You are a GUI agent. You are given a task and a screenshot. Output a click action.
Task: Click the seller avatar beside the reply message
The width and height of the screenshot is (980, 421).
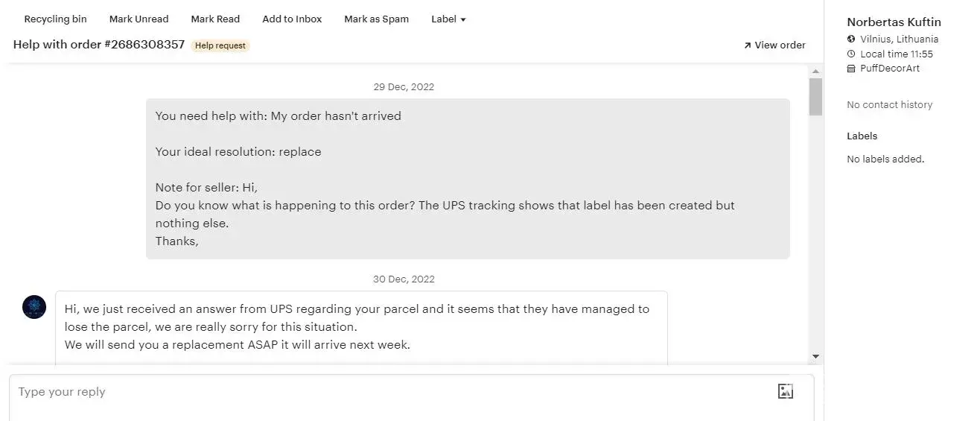[x=34, y=307]
